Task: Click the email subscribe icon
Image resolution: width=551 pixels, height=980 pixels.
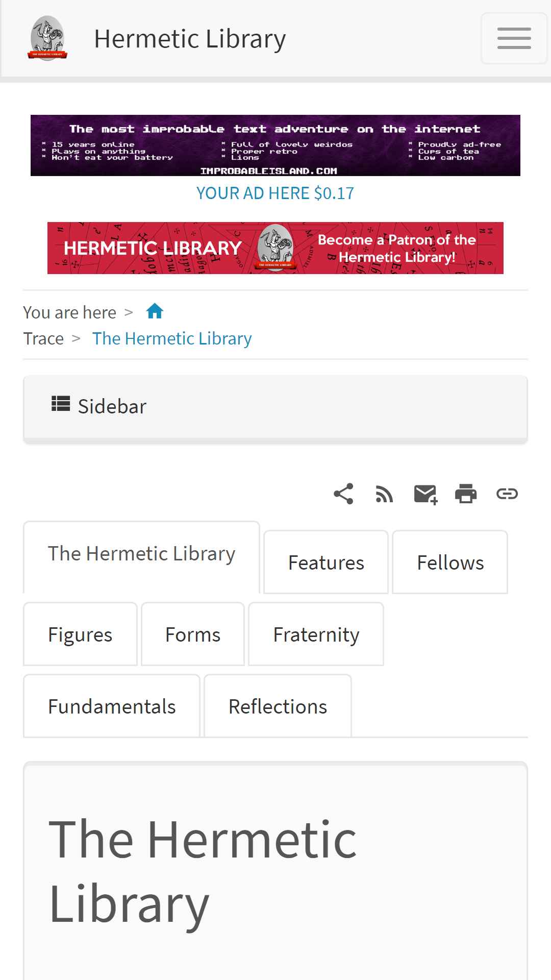Action: [425, 494]
